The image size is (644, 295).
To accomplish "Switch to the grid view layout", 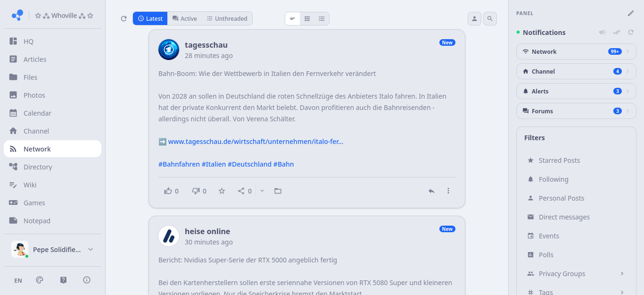I will tap(307, 18).
